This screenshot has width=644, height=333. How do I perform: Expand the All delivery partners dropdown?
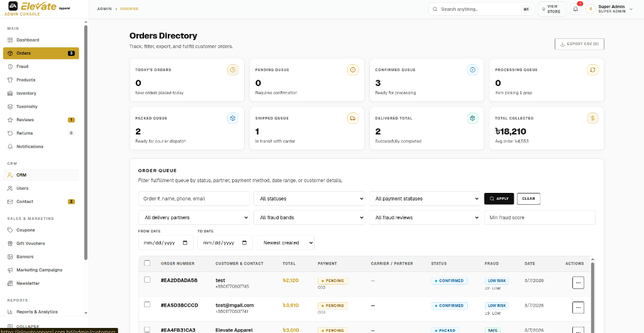194,217
